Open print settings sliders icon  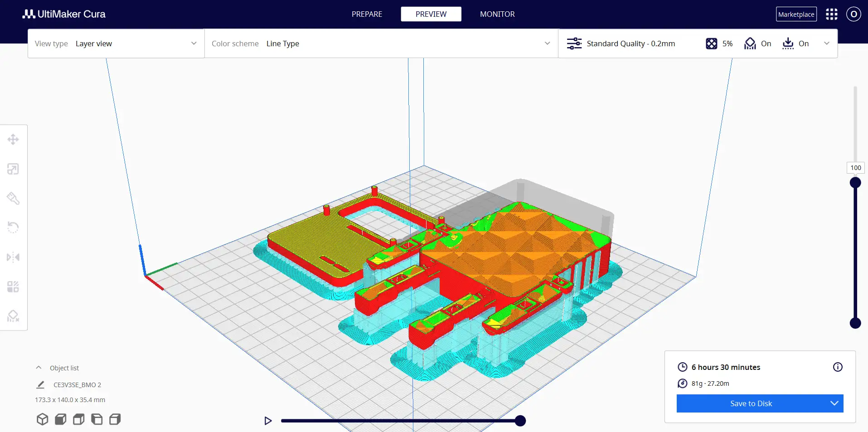[574, 44]
